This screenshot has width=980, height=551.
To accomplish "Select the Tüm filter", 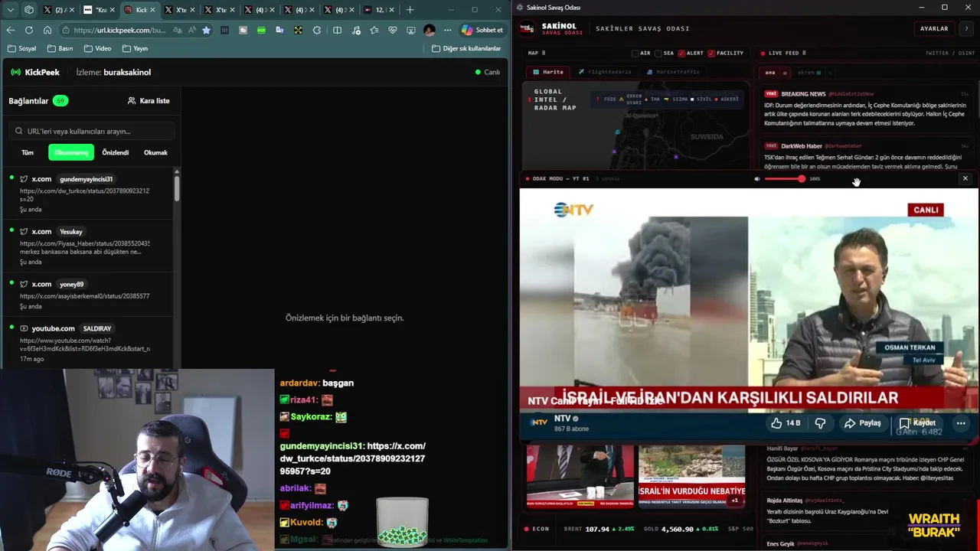I will click(x=28, y=152).
